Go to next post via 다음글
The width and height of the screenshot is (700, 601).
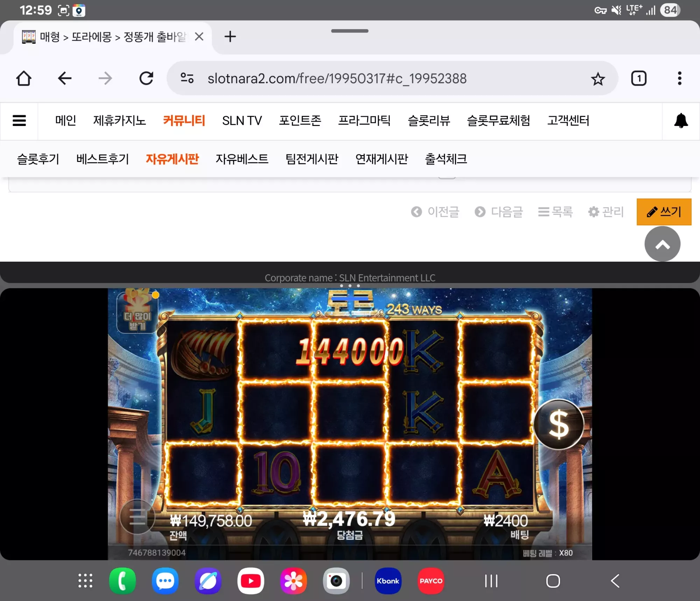(499, 212)
